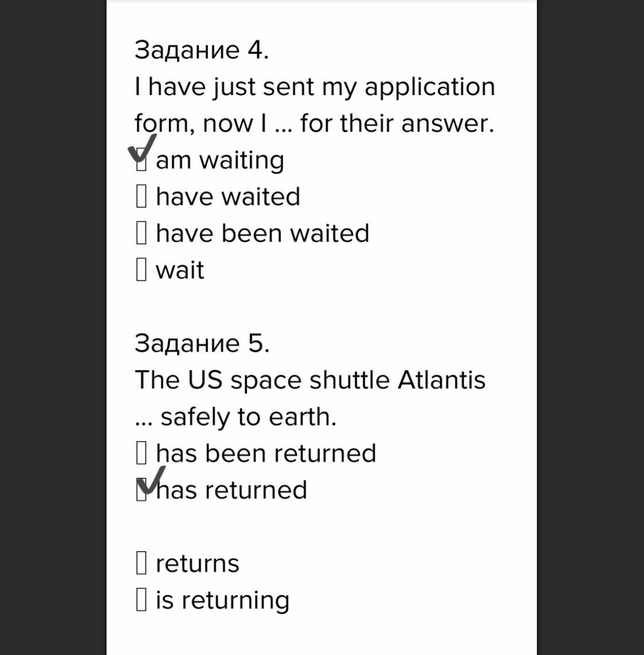Click the 'have waited' answer text
The image size is (644, 655).
pyautogui.click(x=228, y=197)
